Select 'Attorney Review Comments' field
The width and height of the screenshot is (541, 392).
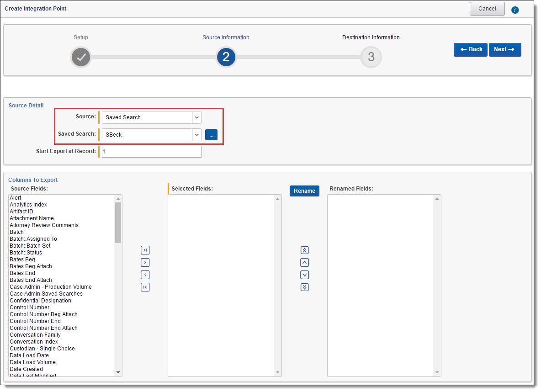44,225
